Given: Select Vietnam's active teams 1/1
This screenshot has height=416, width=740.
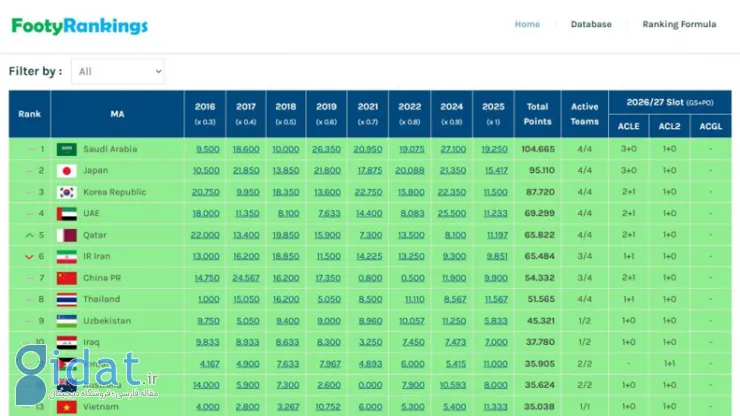Looking at the screenshot, I should coord(584,407).
